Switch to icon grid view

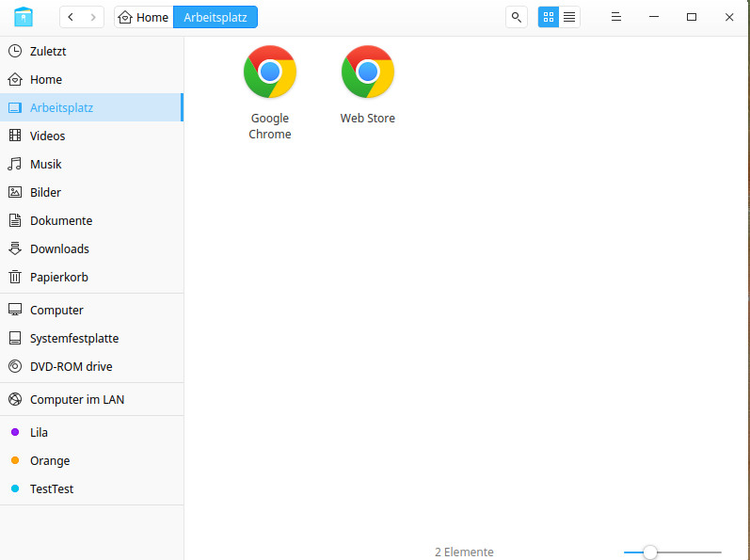tap(549, 17)
